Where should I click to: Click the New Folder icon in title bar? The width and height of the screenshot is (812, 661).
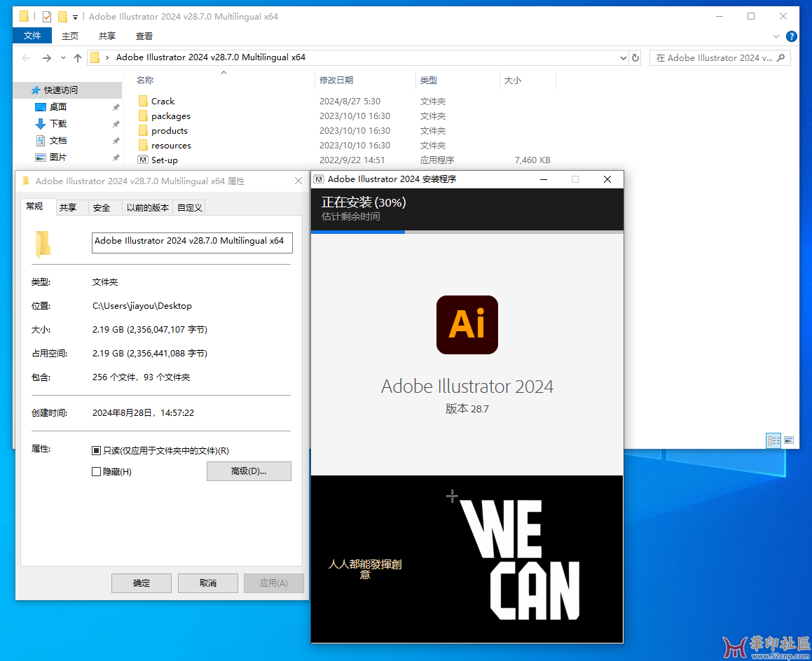[x=62, y=17]
